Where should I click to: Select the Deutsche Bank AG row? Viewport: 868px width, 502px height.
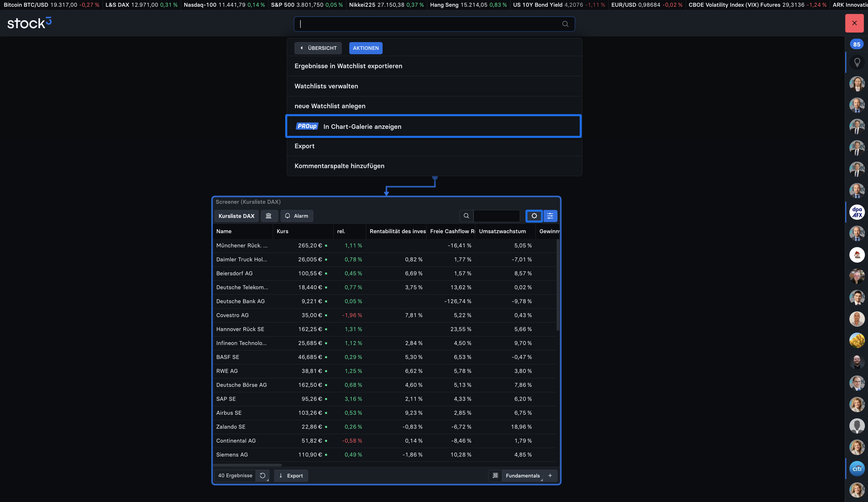pyautogui.click(x=385, y=301)
